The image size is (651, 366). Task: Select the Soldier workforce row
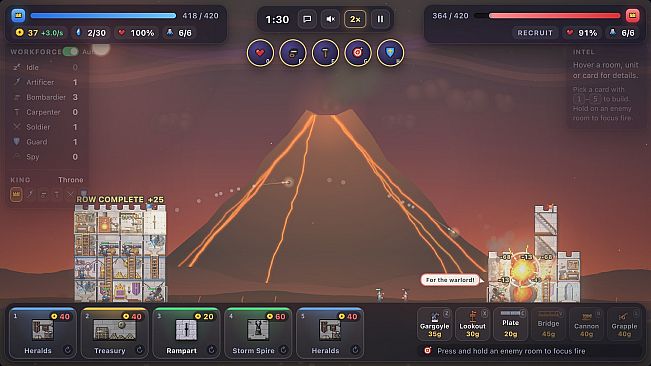(x=45, y=127)
